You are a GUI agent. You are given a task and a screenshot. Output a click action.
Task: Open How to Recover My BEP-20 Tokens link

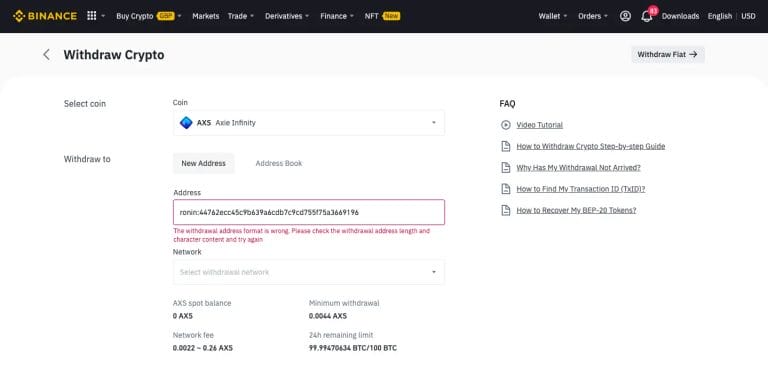click(x=576, y=210)
